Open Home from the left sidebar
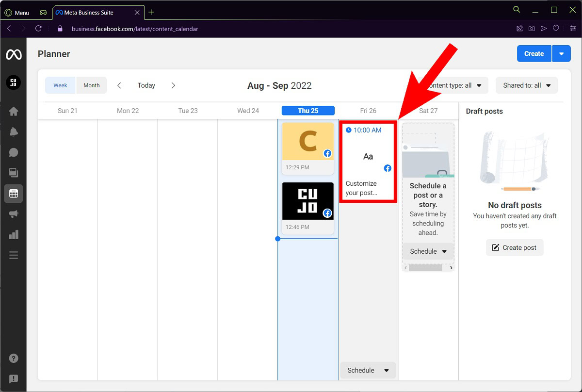Viewport: 582px width, 392px height. (x=14, y=112)
